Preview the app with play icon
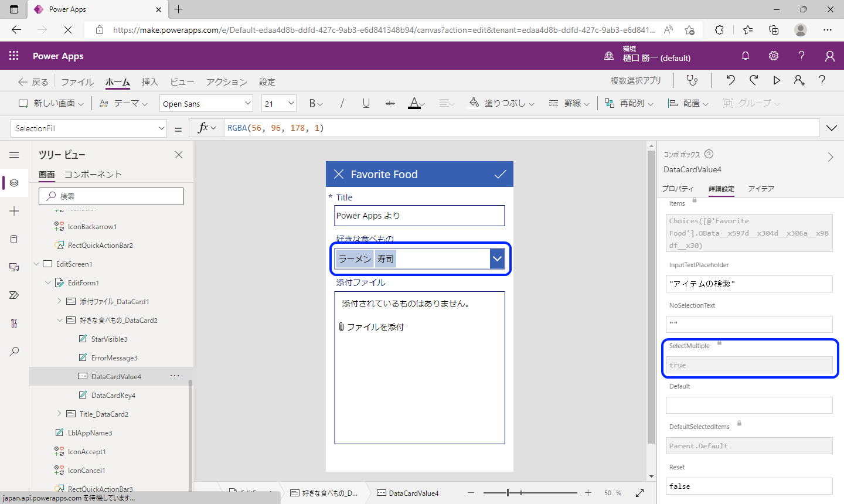 (777, 80)
